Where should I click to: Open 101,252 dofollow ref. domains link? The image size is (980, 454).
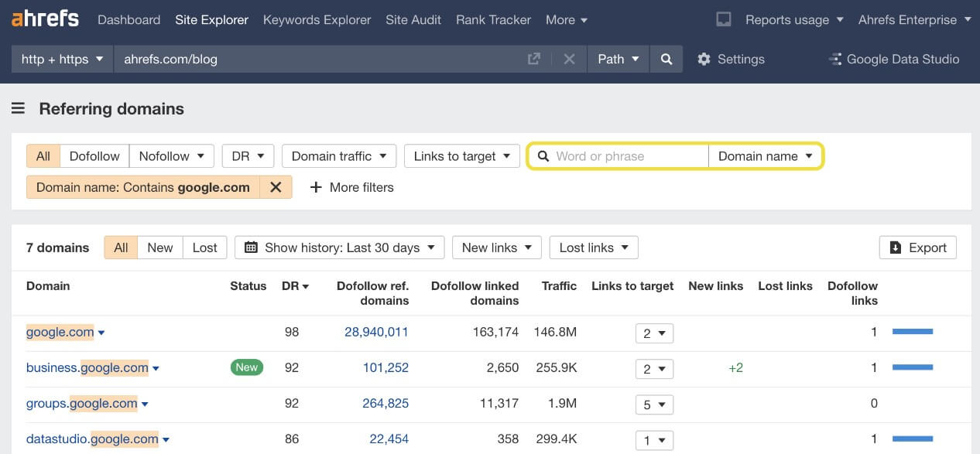[x=385, y=367]
